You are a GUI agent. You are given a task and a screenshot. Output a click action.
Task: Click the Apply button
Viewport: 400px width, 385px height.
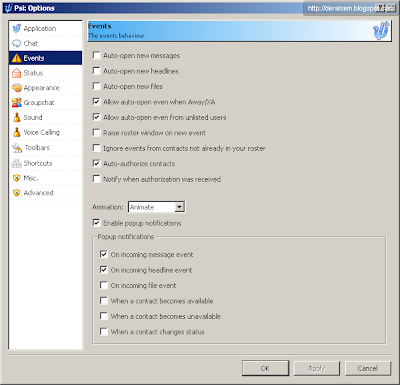coord(316,368)
